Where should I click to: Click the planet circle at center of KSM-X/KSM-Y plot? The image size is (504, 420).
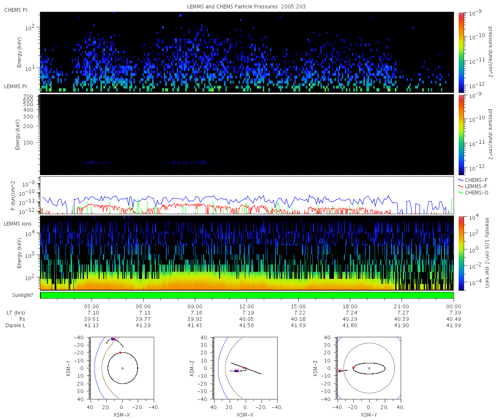[x=122, y=368]
